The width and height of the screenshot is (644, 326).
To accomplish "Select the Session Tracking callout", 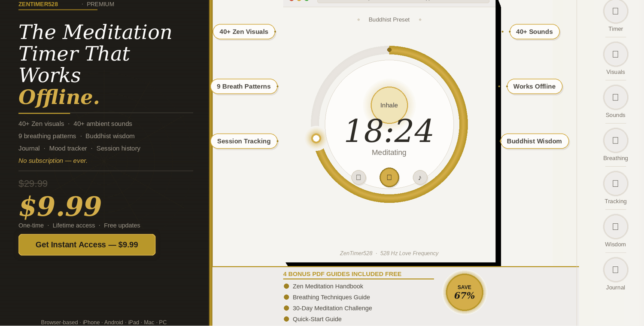I will coord(244,141).
